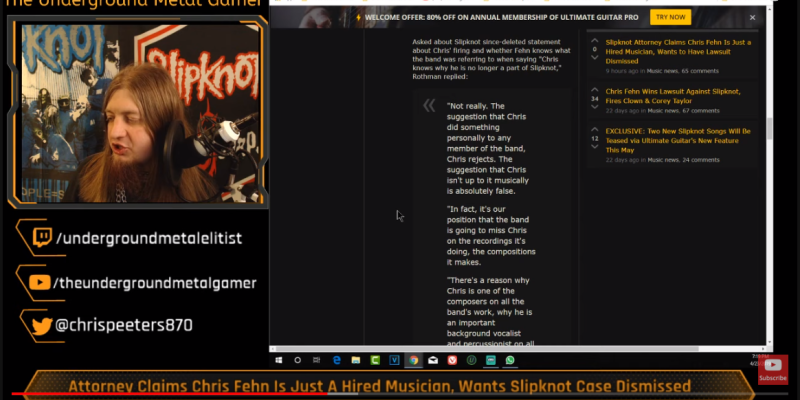This screenshot has height=400, width=800.
Task: Open Cortana search circle on taskbar
Action: pyautogui.click(x=297, y=360)
